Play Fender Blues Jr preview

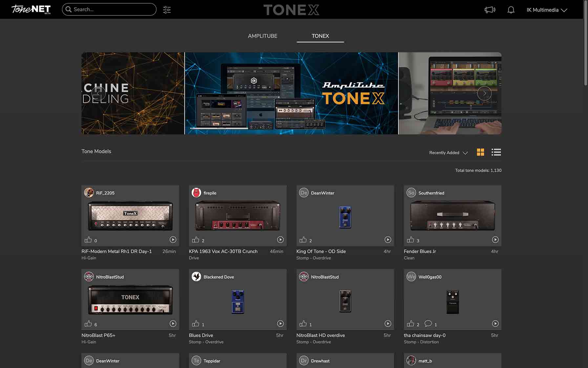pyautogui.click(x=495, y=240)
